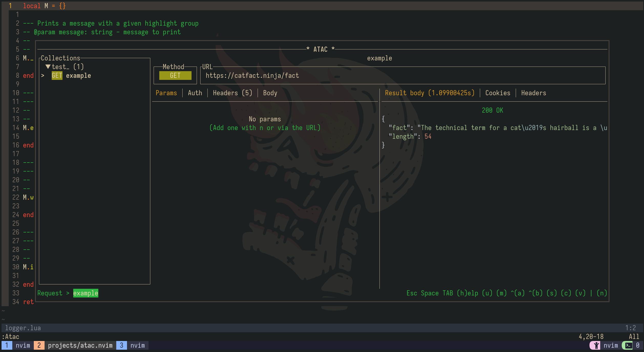The image size is (644, 352).
Task: Click the All scroll indicator
Action: pos(634,337)
